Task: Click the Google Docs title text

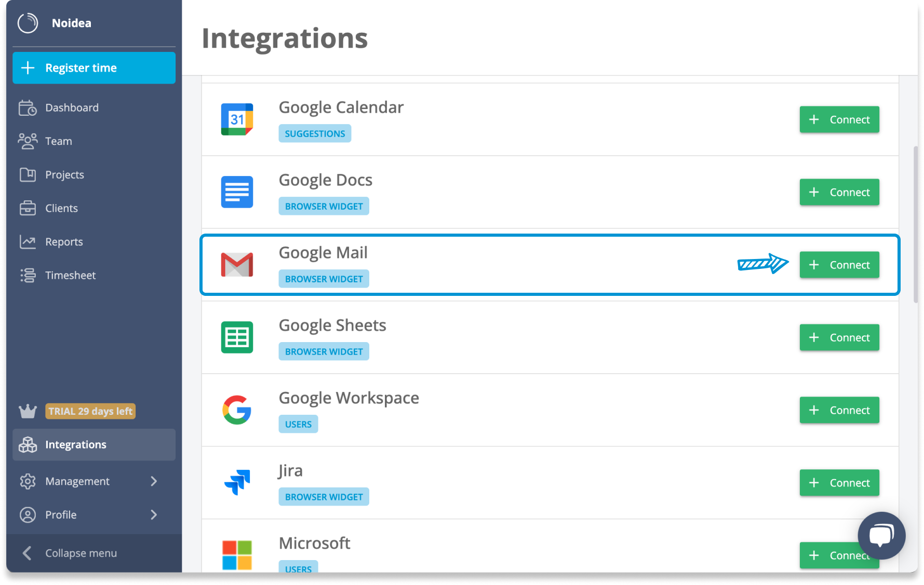Action: tap(325, 180)
